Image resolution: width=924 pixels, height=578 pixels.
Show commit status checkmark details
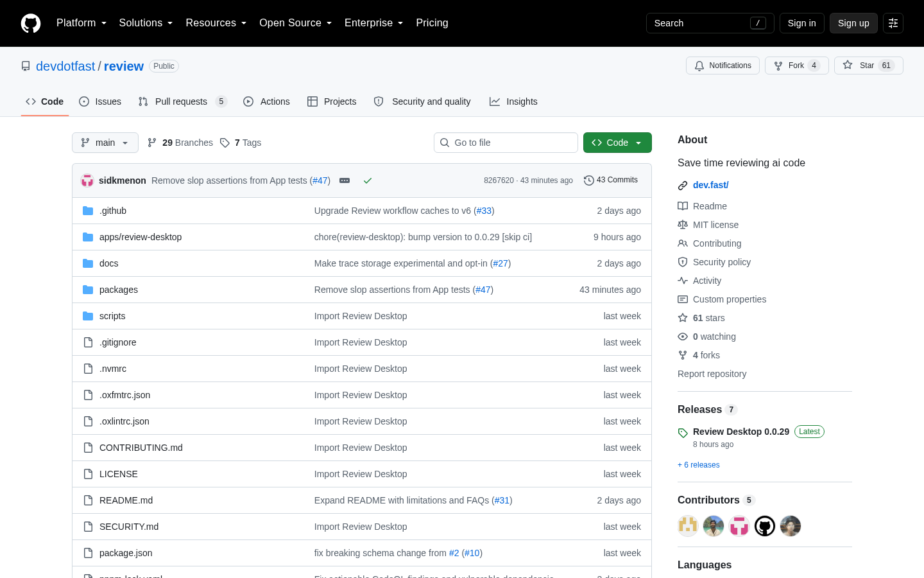pos(368,180)
